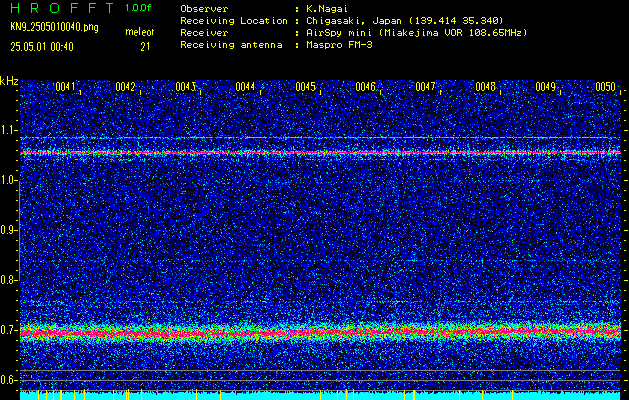Viewport: 629px width, 400px height.
Task: Click the Observer field label
Action: [x=204, y=8]
